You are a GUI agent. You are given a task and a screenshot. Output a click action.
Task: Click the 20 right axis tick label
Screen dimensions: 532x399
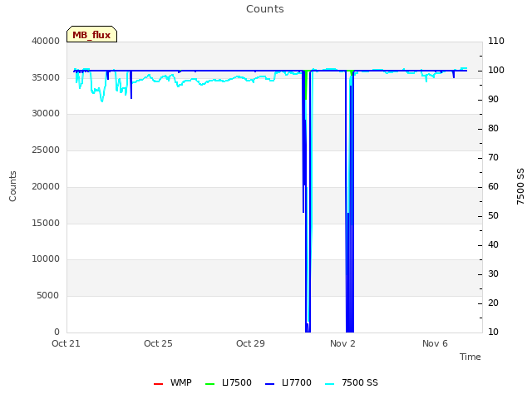(493, 303)
